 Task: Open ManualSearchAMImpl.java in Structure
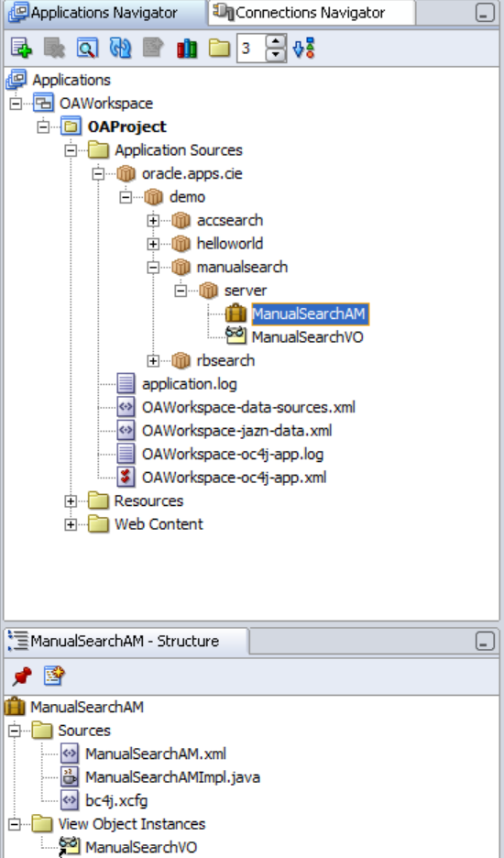[172, 777]
